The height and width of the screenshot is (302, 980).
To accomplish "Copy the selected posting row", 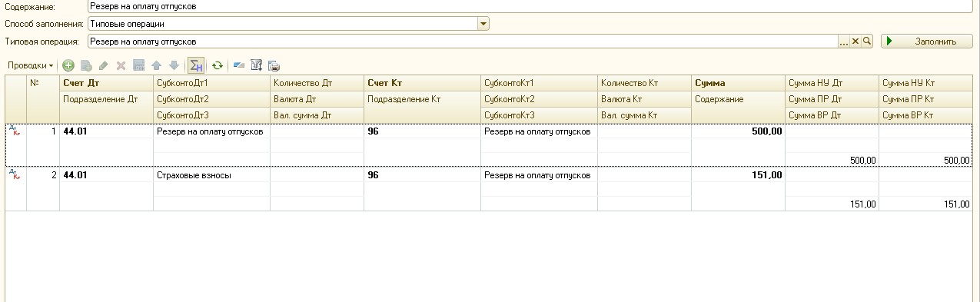I will click(x=86, y=66).
